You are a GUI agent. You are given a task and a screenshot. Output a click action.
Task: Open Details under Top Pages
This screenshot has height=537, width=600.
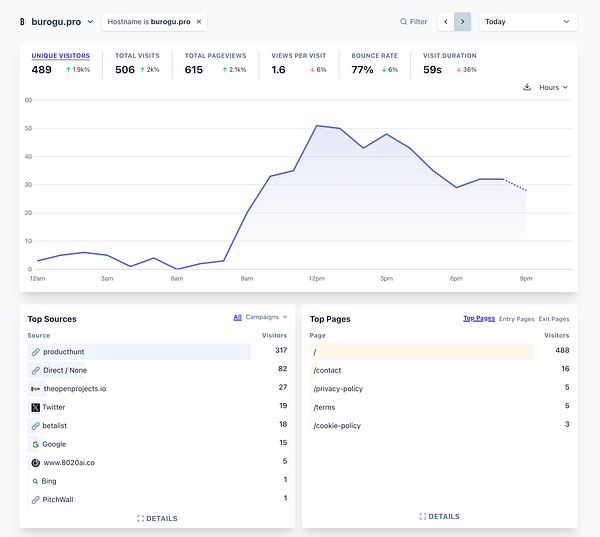(x=440, y=517)
